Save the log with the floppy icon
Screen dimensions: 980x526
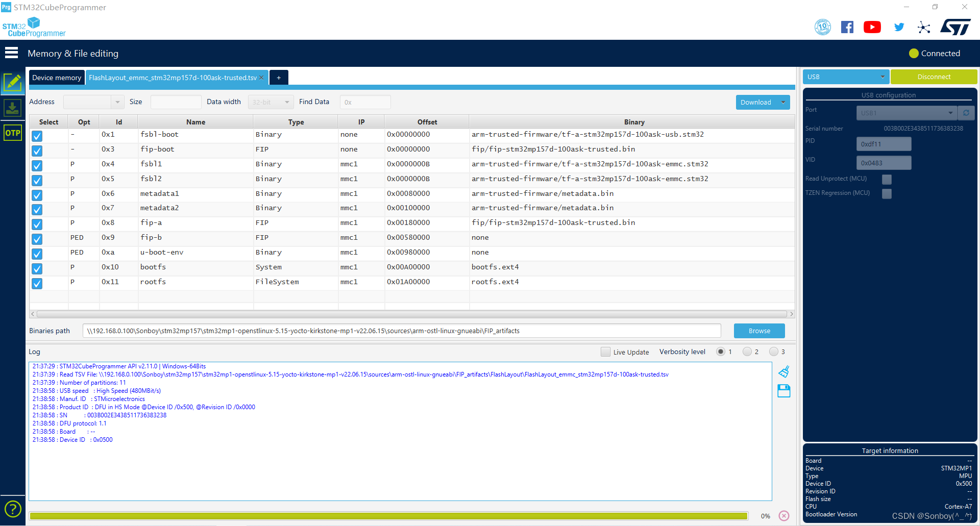[x=784, y=391]
